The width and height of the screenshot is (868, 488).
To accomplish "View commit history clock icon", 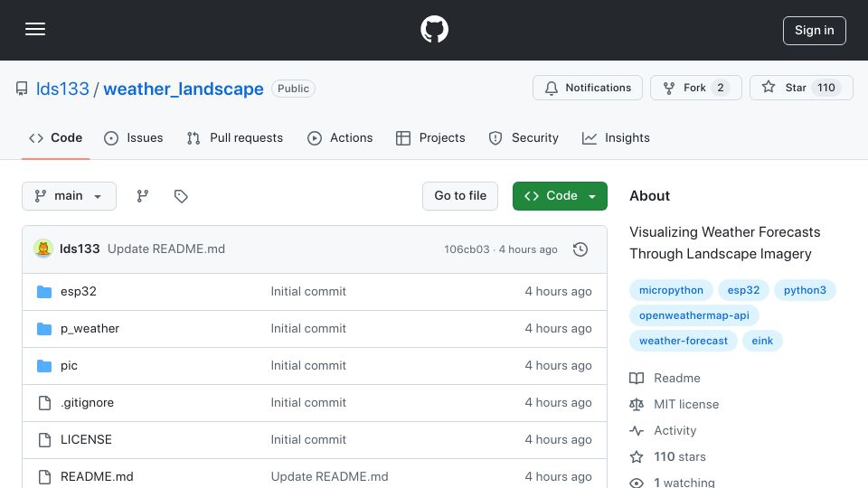I will 580,249.
